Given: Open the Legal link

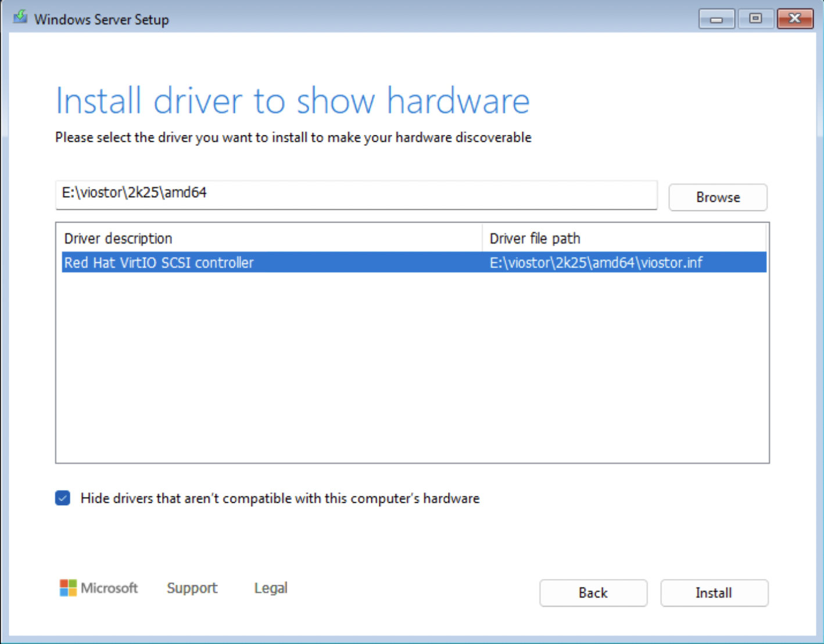Looking at the screenshot, I should tap(270, 588).
